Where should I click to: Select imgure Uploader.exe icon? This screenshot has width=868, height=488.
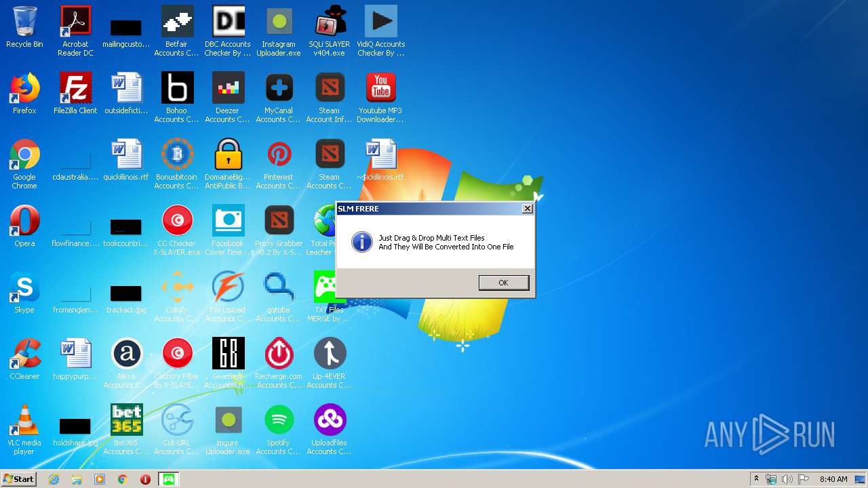(x=228, y=430)
